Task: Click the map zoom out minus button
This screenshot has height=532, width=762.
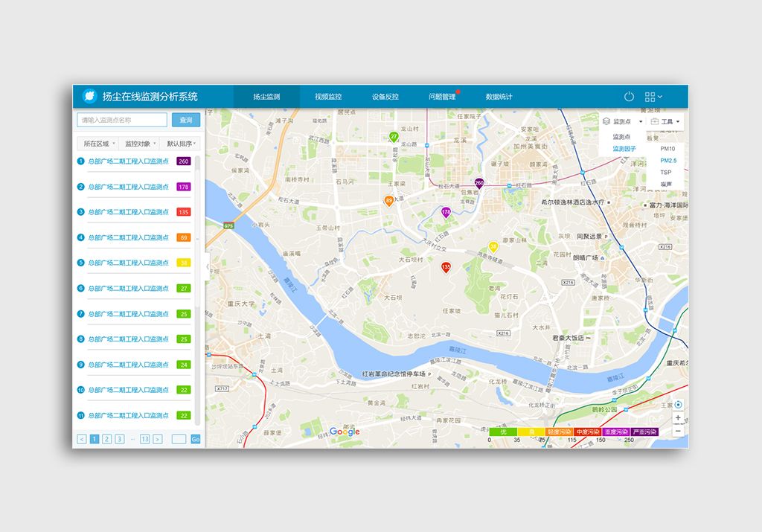Action: (x=677, y=431)
